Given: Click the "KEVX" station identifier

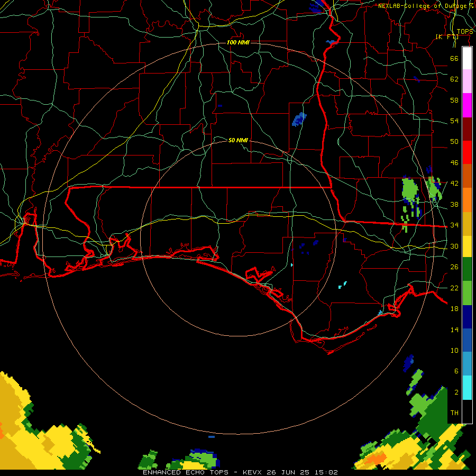Looking at the screenshot, I should [253, 472].
